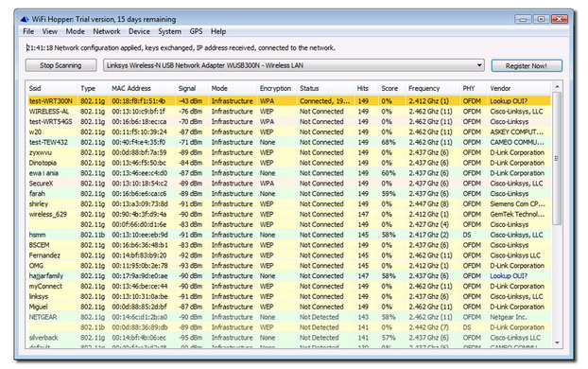Screen dimensions: 588x369
Task: Click the Siemens Com CP... vendor cell
Action: [x=517, y=203]
